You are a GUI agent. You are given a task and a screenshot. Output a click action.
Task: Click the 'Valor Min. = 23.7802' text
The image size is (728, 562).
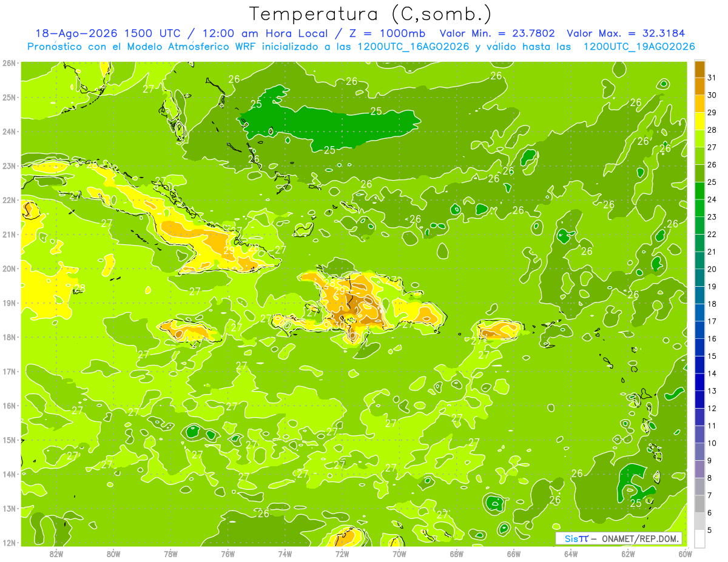pos(497,33)
